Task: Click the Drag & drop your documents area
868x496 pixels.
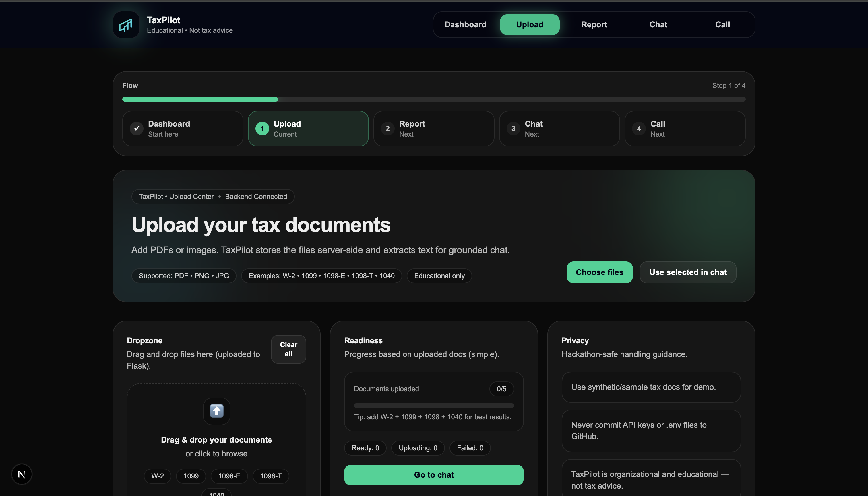Action: click(x=216, y=440)
